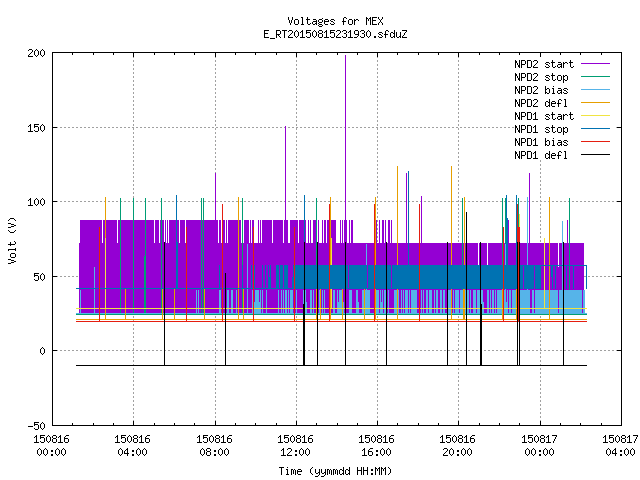The height and width of the screenshot is (480, 640).
Task: Click the purple NPD2 start legend line
Action: coord(595,64)
